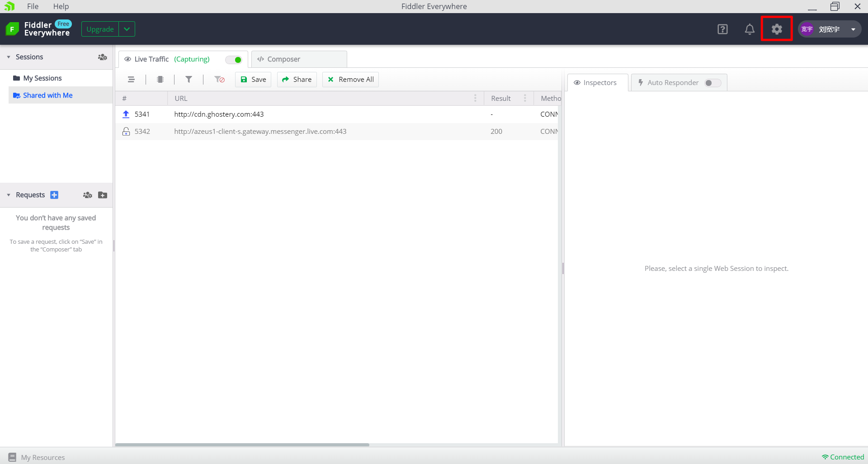This screenshot has width=868, height=464.
Task: Open the settings gear icon
Action: [777, 29]
